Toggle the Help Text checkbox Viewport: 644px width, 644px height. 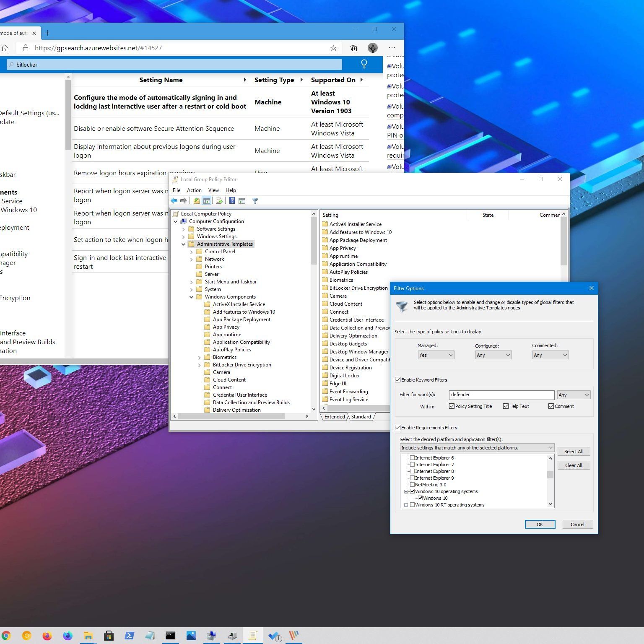[x=506, y=406]
